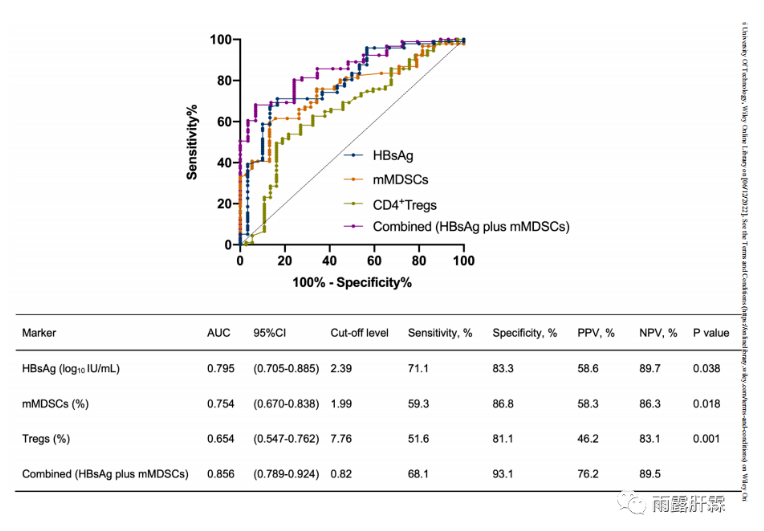Screen dimensions: 764x531
Task: Select the Tregs (%) row label
Action: (48, 439)
